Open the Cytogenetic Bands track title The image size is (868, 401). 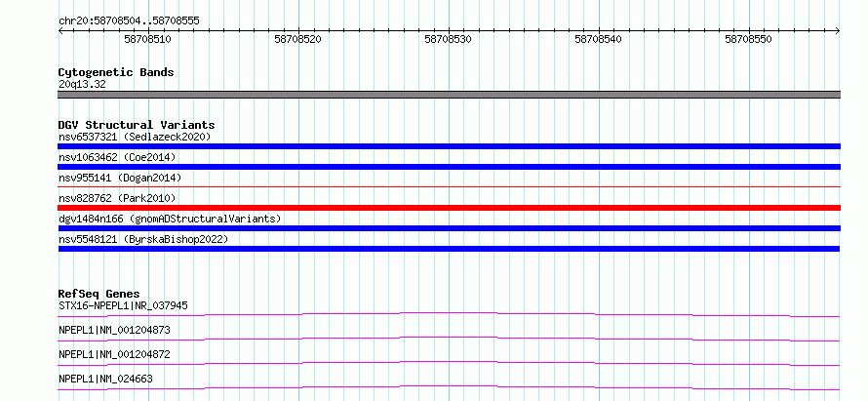[x=116, y=72]
